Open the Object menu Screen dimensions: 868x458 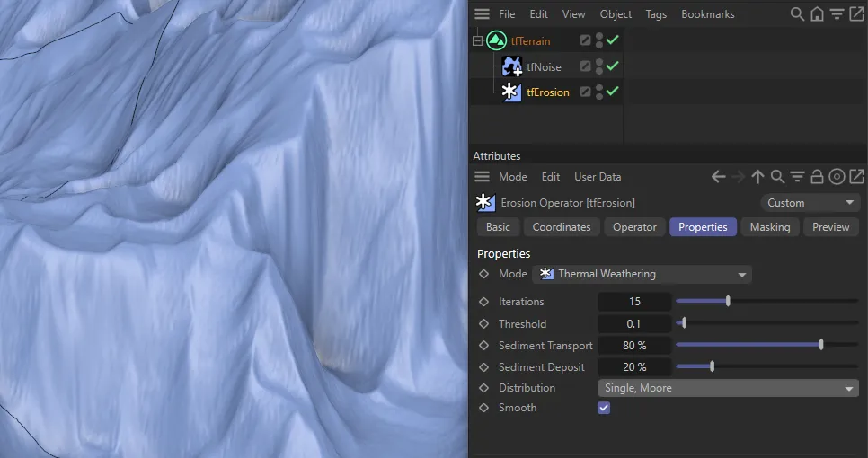(x=616, y=13)
